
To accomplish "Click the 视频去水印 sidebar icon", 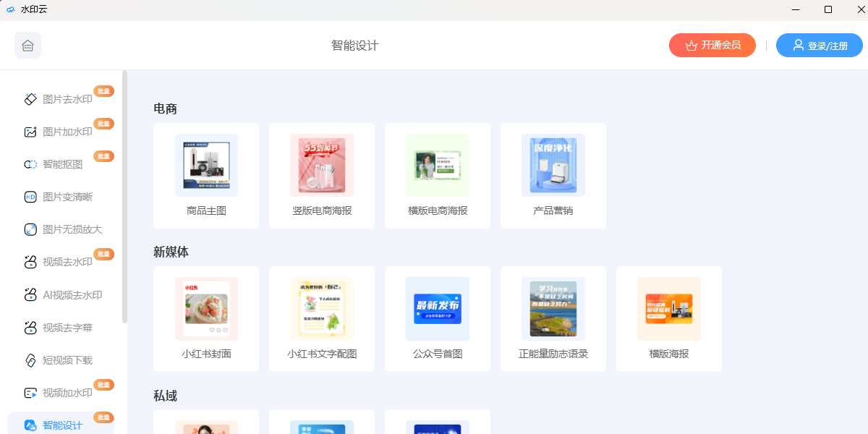I will coord(30,262).
